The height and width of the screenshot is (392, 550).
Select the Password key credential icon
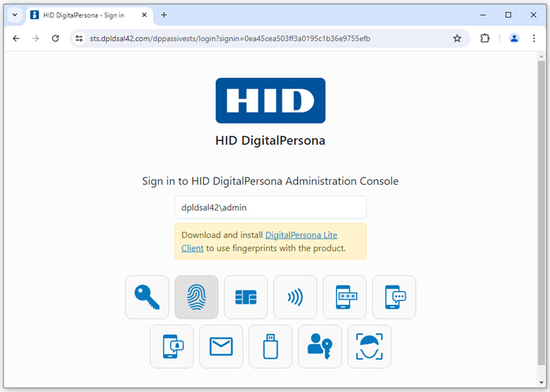tap(147, 297)
